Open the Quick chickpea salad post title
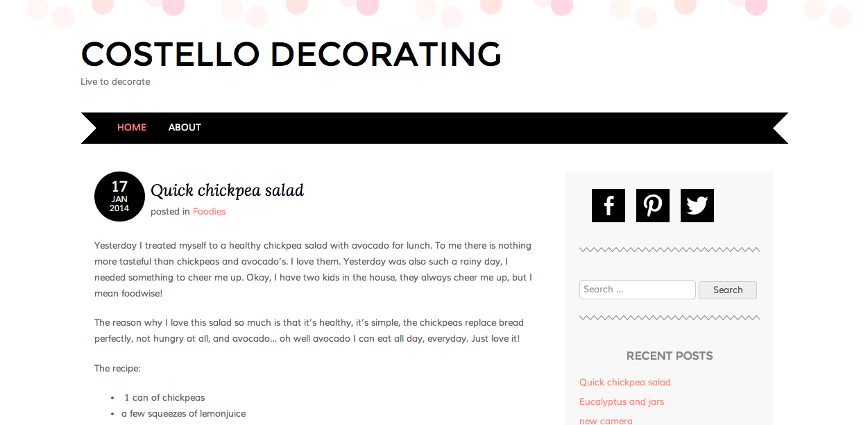The image size is (868, 425). click(228, 190)
